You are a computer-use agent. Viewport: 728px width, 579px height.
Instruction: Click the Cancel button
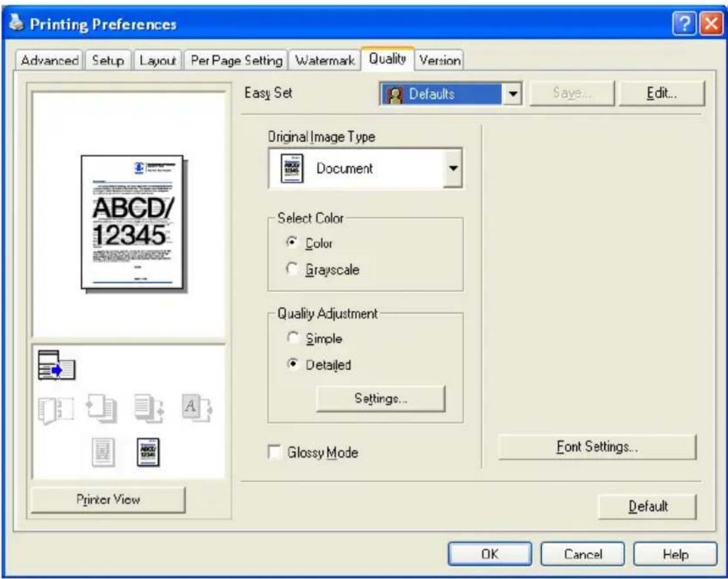click(x=583, y=554)
